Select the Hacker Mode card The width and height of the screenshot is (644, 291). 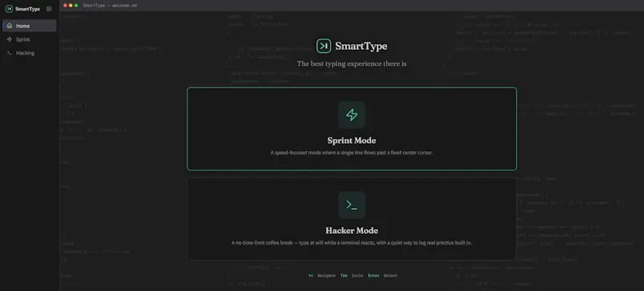352,219
